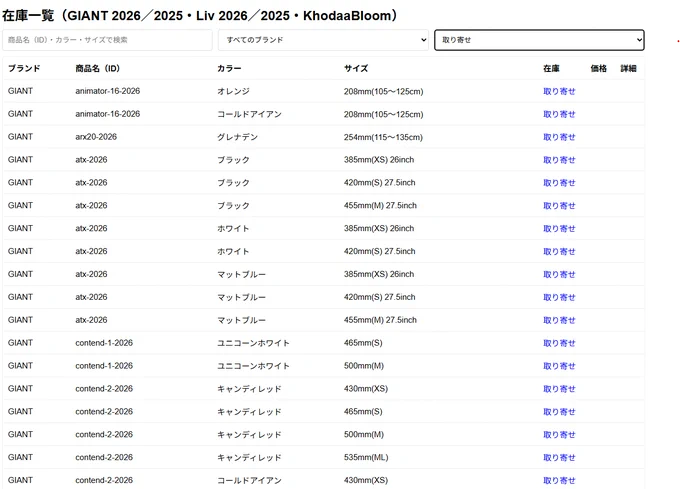Click 取り寄せ for atx-2026 ホワイト 420mm(S)

tap(559, 252)
